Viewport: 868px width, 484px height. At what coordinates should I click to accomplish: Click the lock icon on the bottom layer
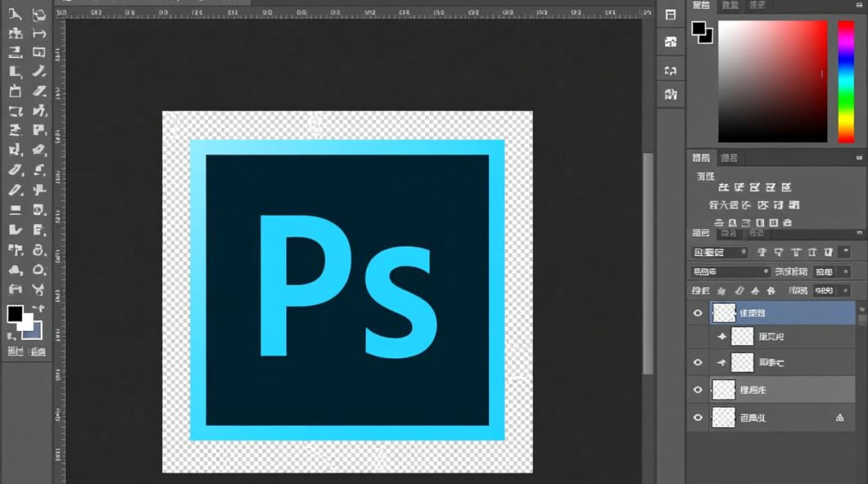840,418
